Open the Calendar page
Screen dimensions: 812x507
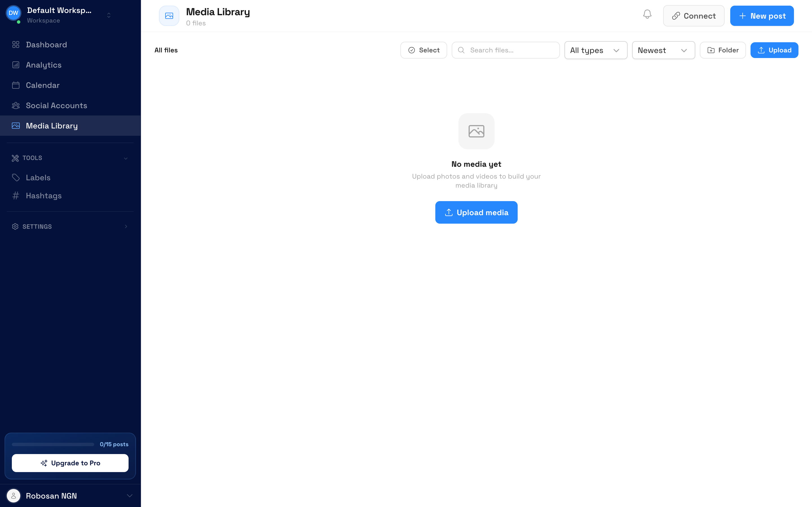43,85
